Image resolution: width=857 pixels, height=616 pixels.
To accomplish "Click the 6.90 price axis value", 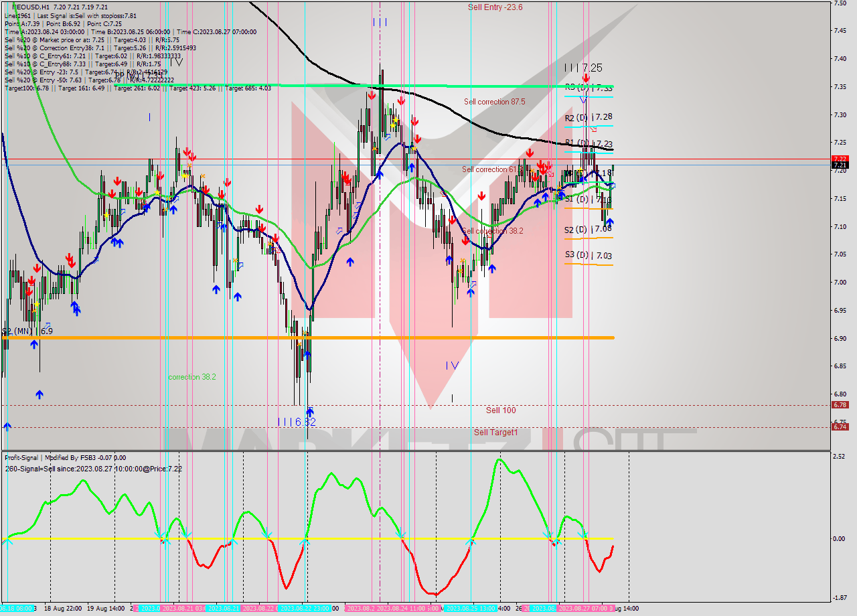I will 840,338.
